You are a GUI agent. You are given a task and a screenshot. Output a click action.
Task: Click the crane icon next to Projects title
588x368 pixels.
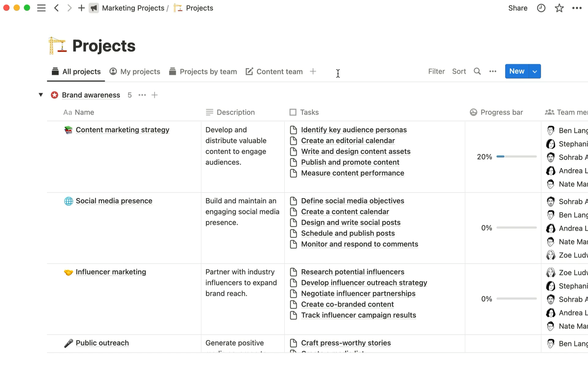pyautogui.click(x=58, y=45)
